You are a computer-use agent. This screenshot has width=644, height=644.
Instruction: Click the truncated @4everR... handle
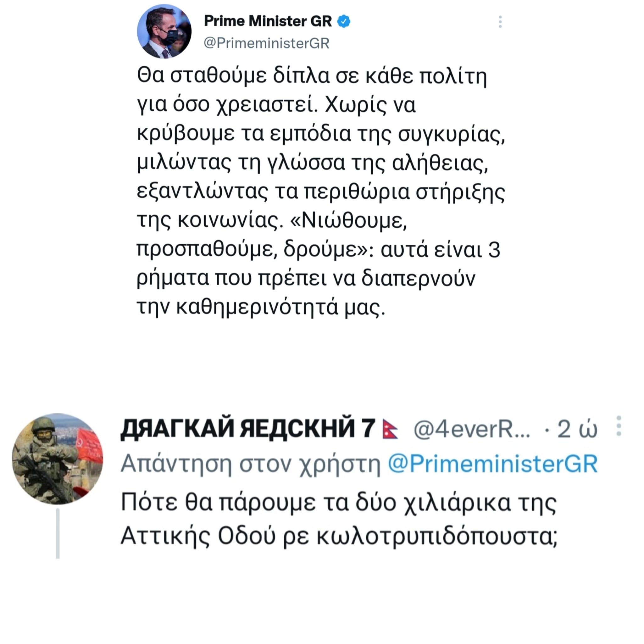471,429
